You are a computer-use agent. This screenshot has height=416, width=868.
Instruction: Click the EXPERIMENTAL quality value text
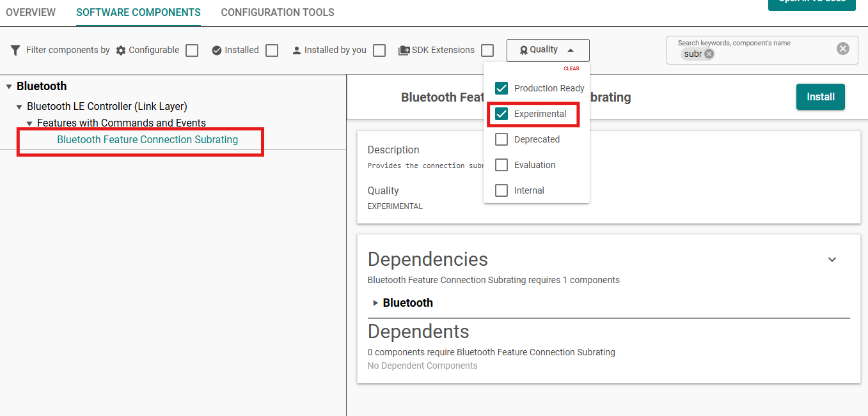(x=395, y=206)
